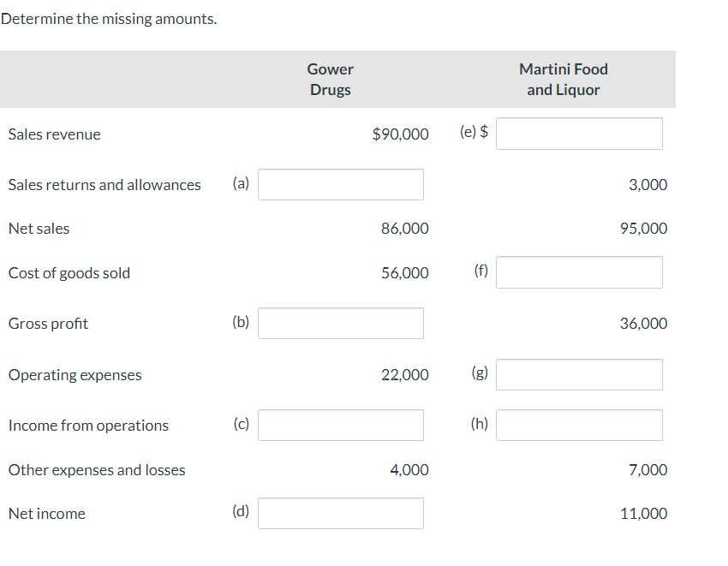Screen dimensions: 728x566
Task: Click input field (h) under Martini Food column
Action: 579,425
